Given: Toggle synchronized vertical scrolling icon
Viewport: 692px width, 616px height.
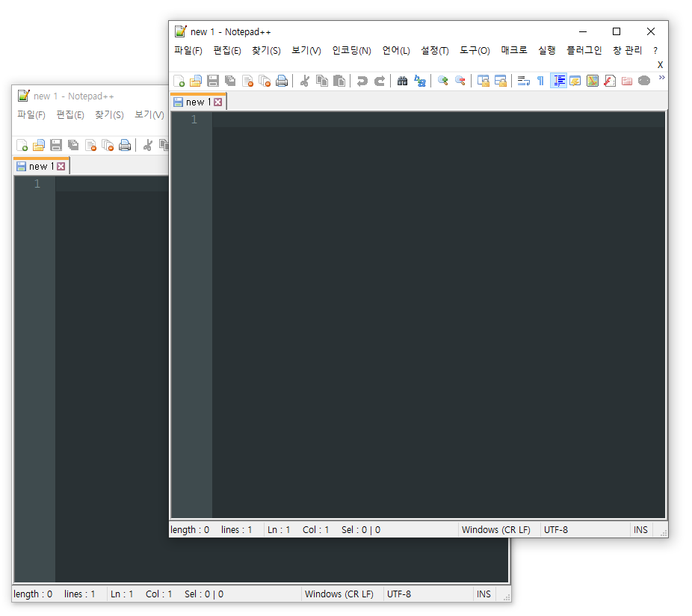Looking at the screenshot, I should [x=484, y=81].
